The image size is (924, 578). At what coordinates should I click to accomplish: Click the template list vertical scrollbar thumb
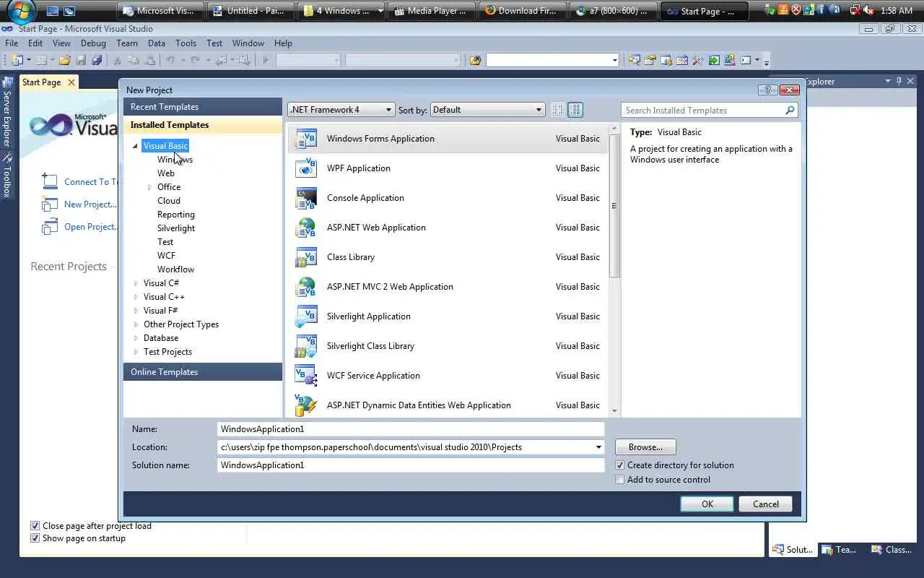tap(614, 206)
